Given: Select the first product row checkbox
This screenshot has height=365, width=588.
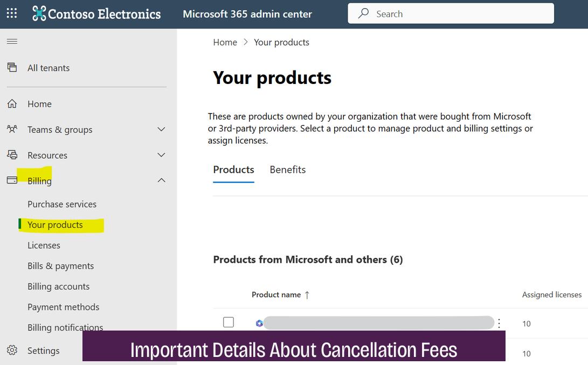Looking at the screenshot, I should pos(229,322).
